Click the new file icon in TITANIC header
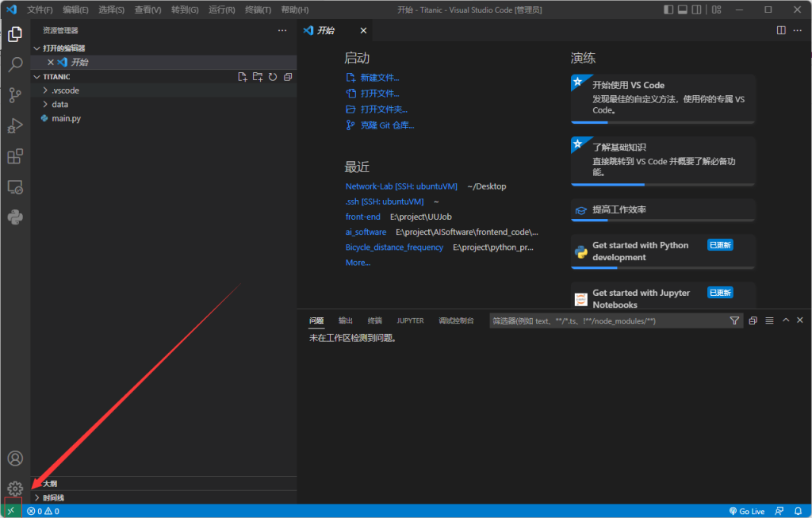 [243, 77]
